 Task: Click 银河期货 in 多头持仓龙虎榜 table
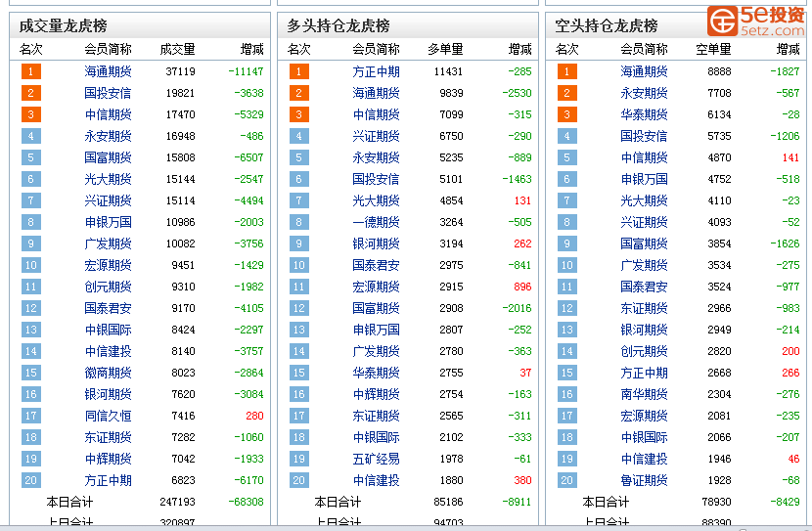(376, 243)
